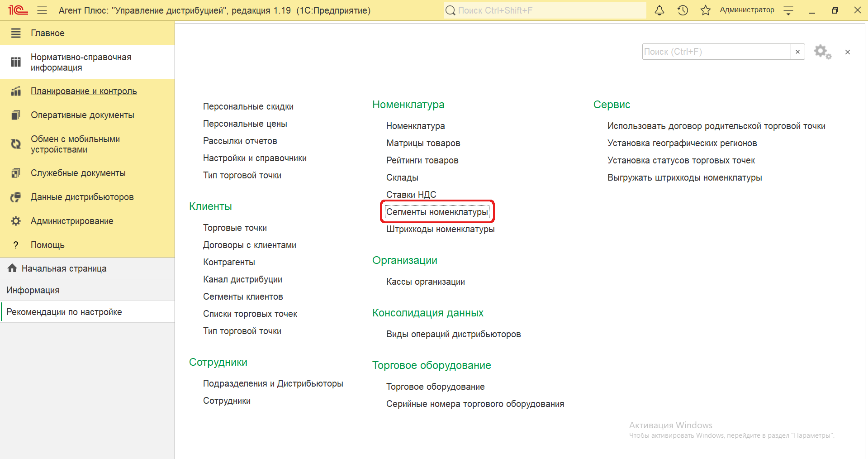Screen dimensions: 868x459
Task: Open Канал дистрибуции
Action: point(242,279)
